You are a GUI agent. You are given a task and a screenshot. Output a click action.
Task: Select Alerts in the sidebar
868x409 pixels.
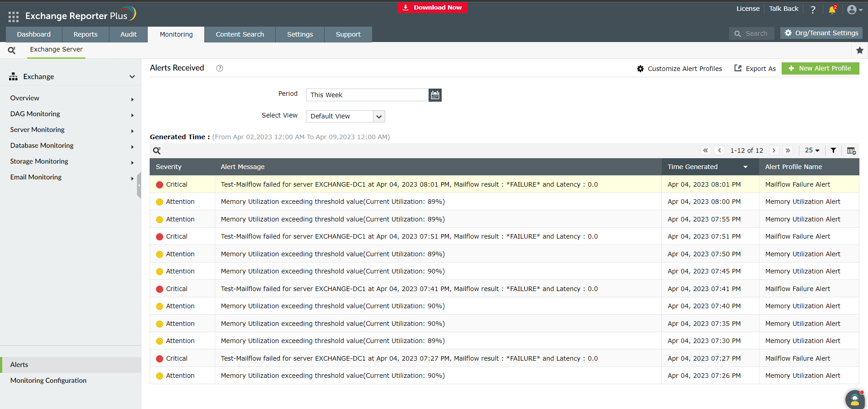(71, 365)
